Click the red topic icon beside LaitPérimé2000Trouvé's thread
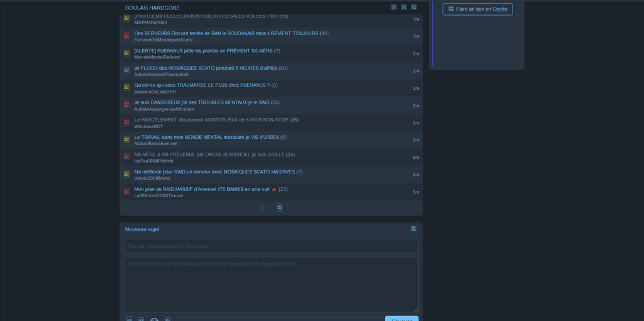The image size is (644, 321). pos(126,192)
